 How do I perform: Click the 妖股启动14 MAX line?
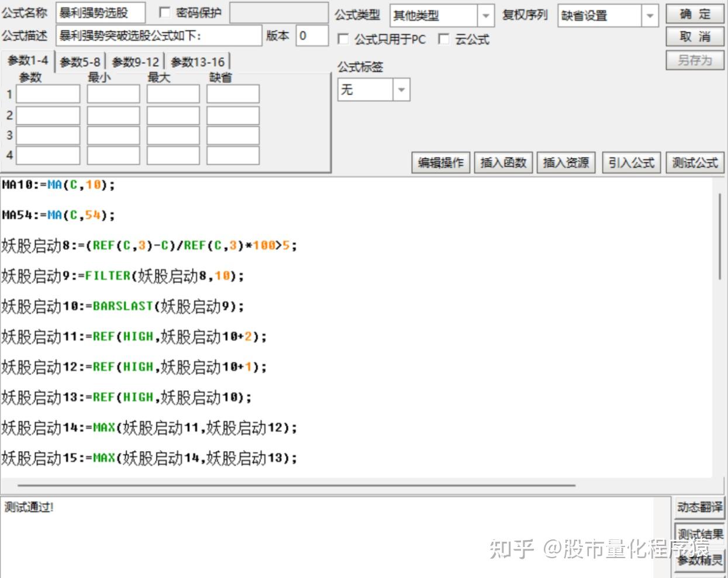[x=149, y=428]
